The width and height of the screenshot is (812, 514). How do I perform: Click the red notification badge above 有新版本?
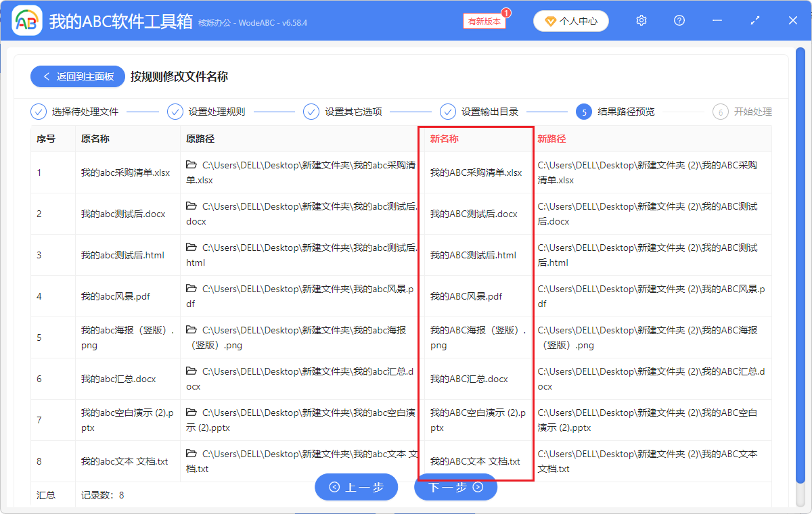coord(507,11)
